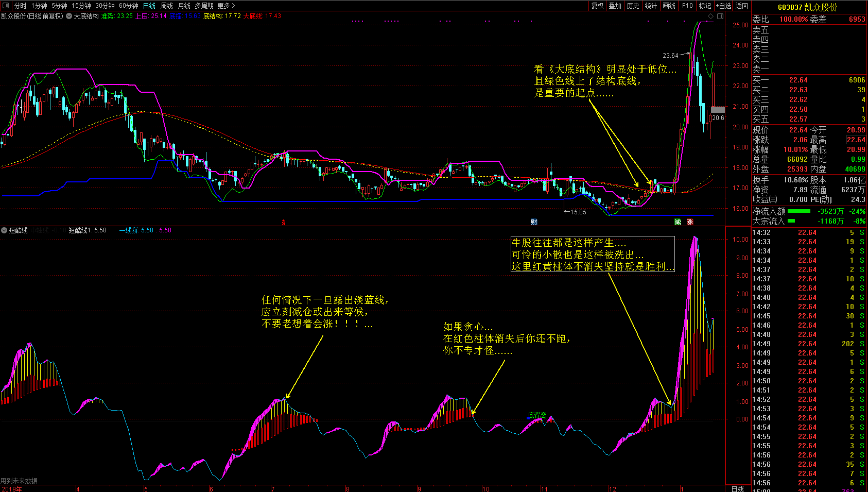868x492 pixels.
Task: Expand the 短酷线 indicator dropdown
Action: 5,230
